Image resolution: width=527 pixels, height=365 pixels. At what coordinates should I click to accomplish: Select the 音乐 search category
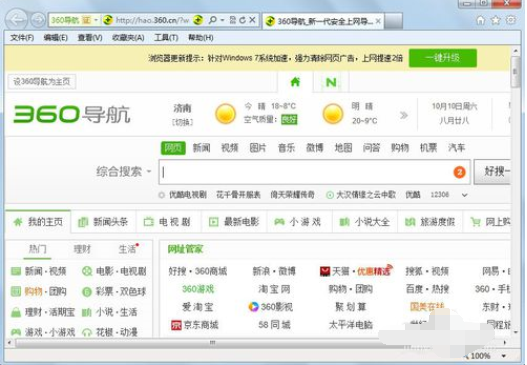pos(286,148)
